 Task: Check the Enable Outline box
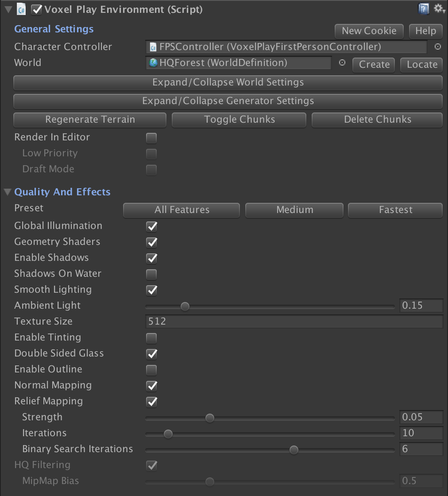click(x=151, y=370)
